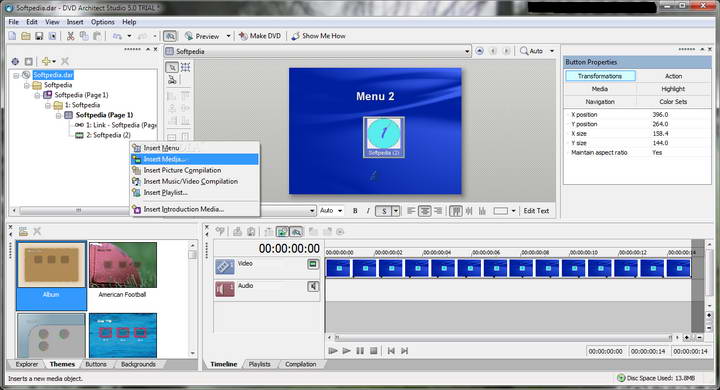720x390 pixels.
Task: Switch to the Buttons tab
Action: point(96,364)
